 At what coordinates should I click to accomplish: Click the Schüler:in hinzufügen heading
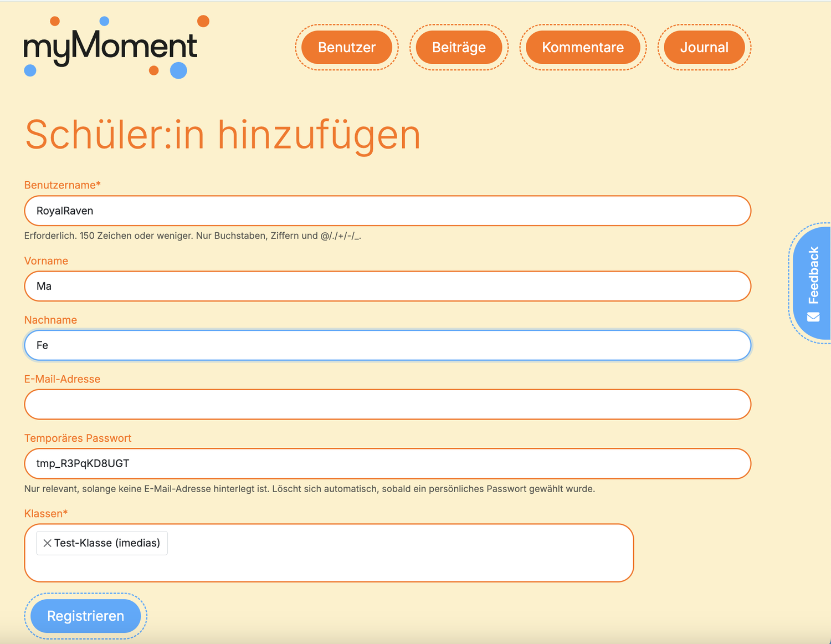(x=223, y=135)
